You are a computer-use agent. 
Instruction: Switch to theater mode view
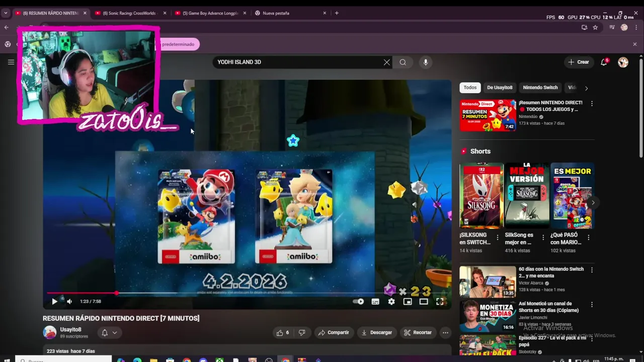[424, 302]
